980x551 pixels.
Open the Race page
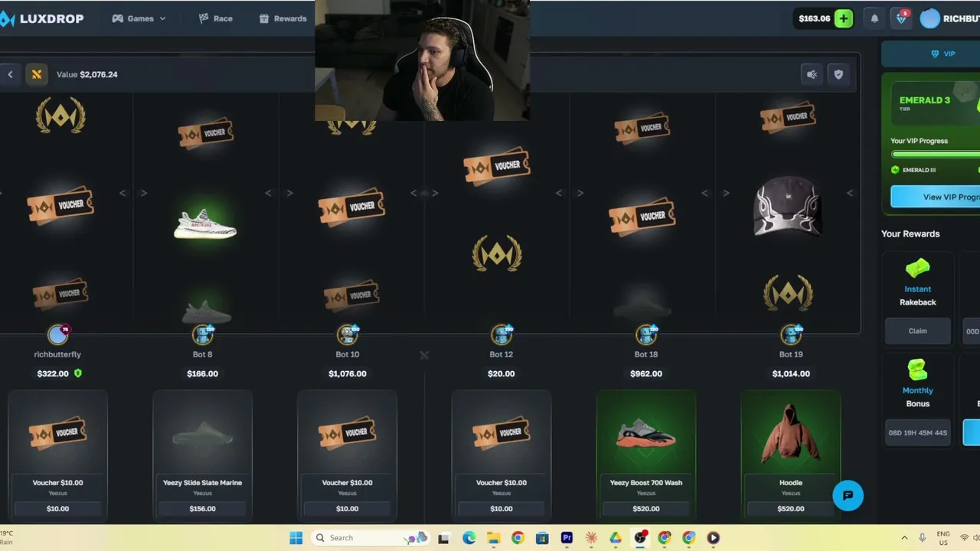215,18
